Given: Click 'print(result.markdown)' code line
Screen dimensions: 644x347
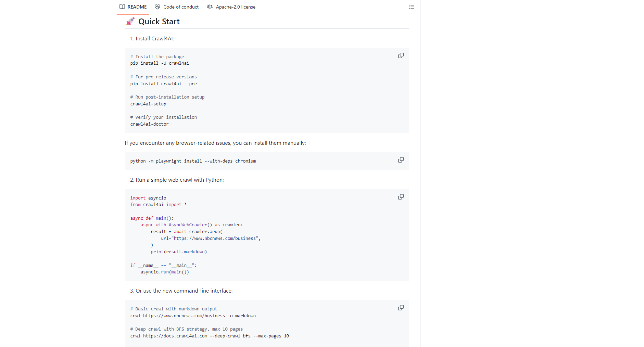Looking at the screenshot, I should (179, 252).
